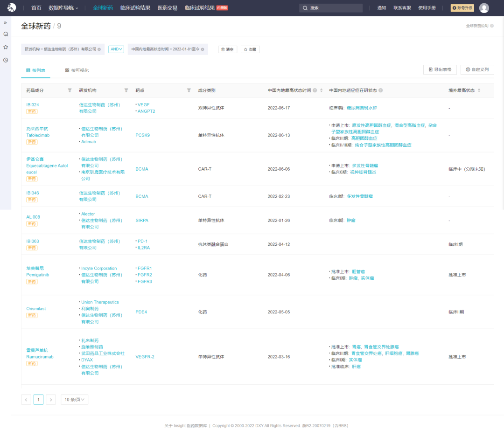This screenshot has width=504, height=436.
Task: Open history via the sidebar clock icon
Action: tap(6, 60)
